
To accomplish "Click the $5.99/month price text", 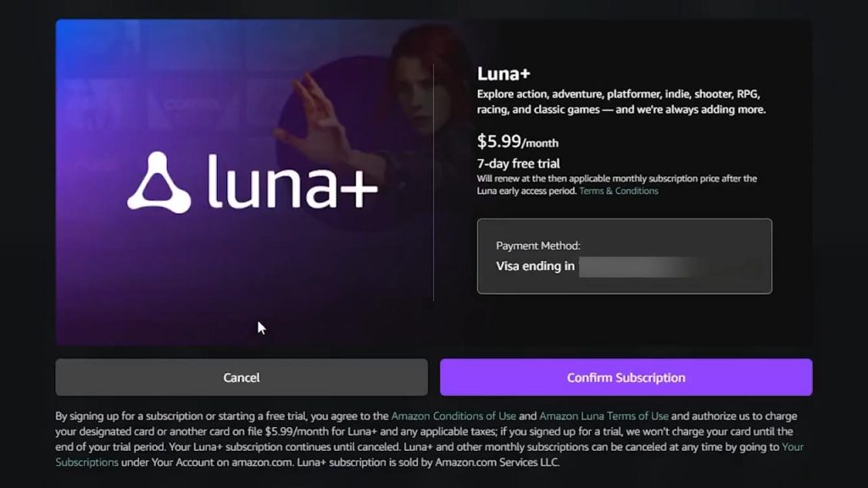I will pyautogui.click(x=518, y=141).
